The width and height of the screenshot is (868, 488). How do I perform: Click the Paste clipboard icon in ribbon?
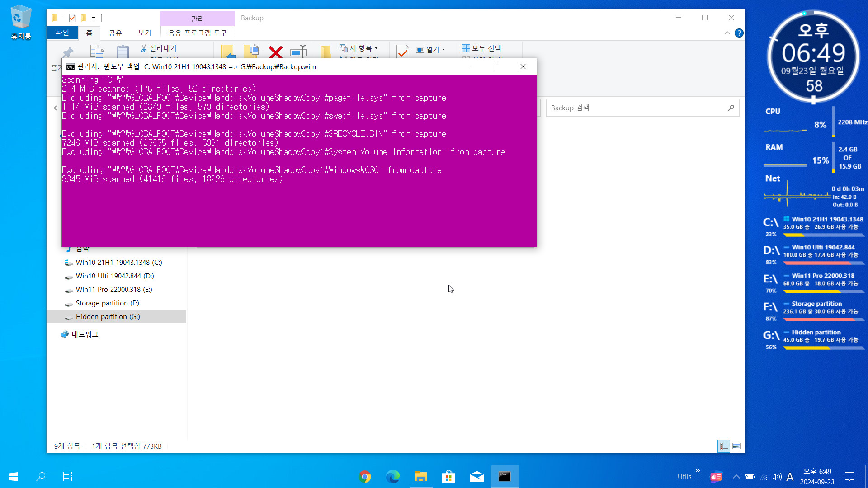(123, 51)
